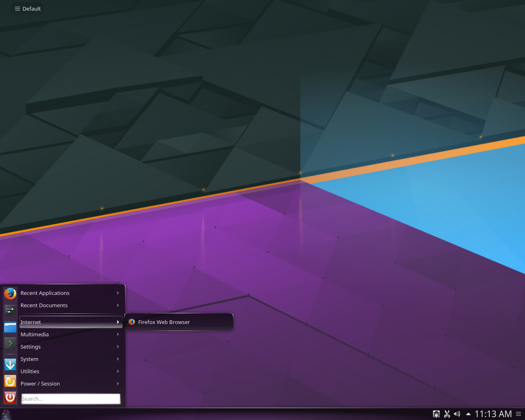Open the System Settings sliders icon in sidebar
The image size is (525, 420).
point(10,310)
